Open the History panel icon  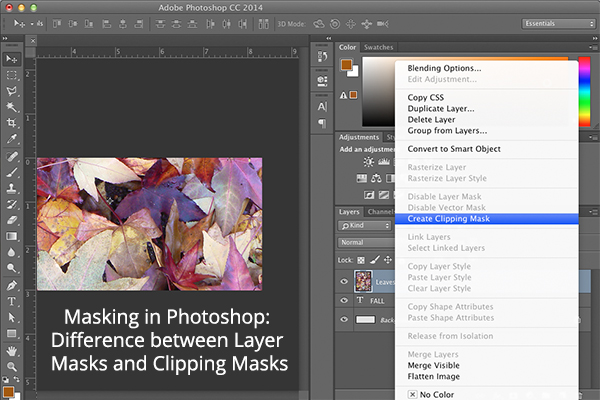click(x=322, y=57)
